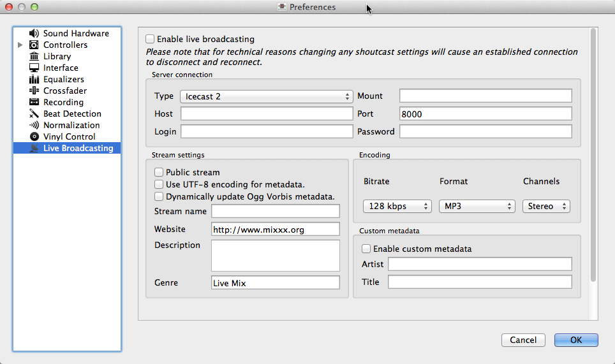Click the vertical scrollbar of settings pane
615x364 pixels.
point(594,153)
